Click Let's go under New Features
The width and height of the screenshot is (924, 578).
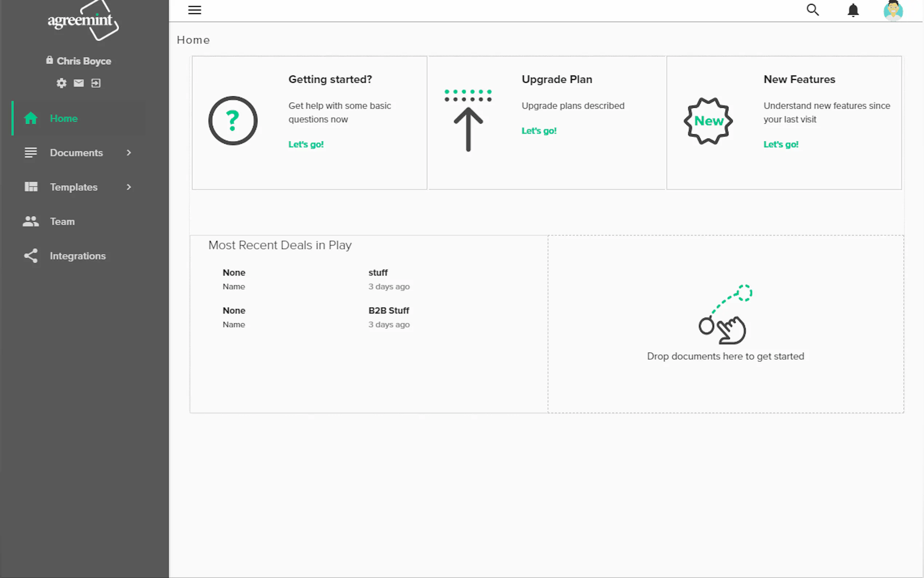(781, 144)
